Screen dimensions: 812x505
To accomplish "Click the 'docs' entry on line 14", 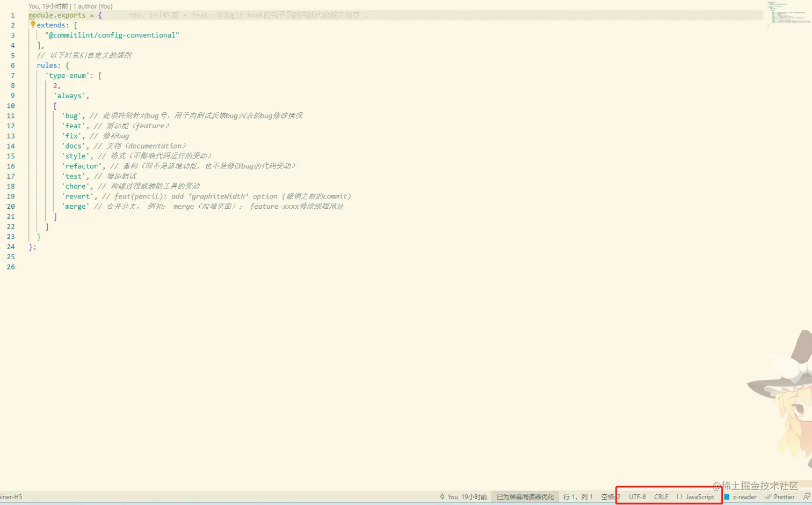I will (x=74, y=146).
